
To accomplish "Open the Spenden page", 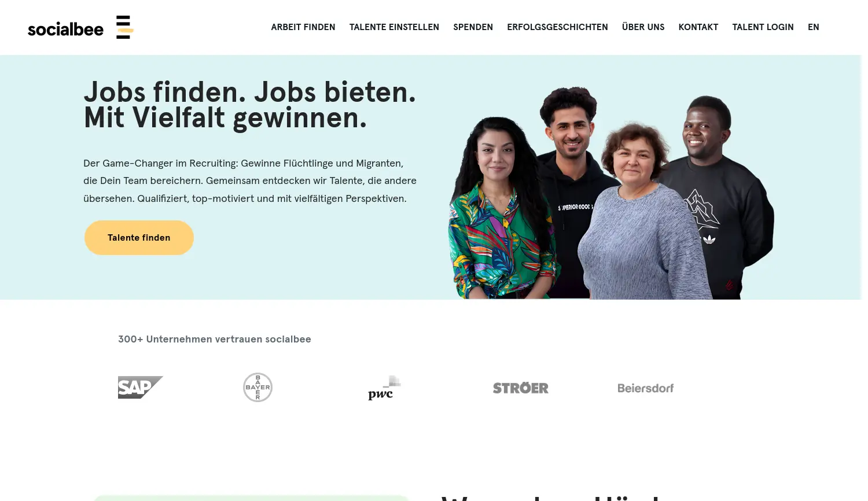I will (x=473, y=27).
